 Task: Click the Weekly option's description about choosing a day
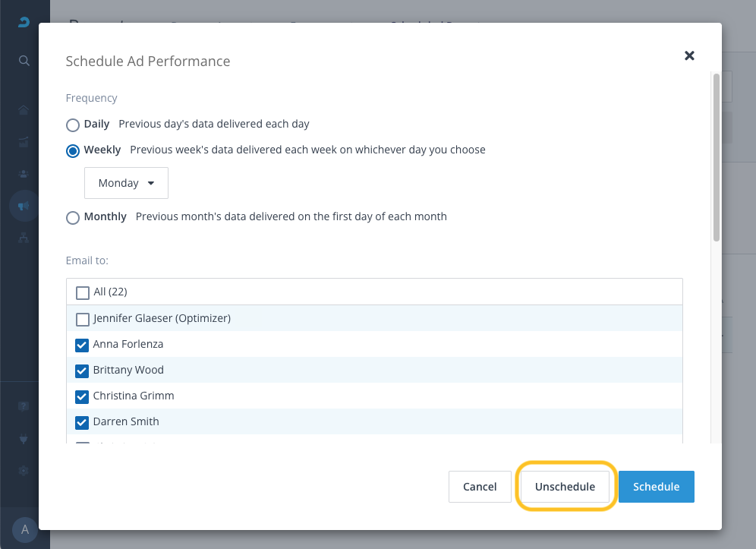click(307, 150)
